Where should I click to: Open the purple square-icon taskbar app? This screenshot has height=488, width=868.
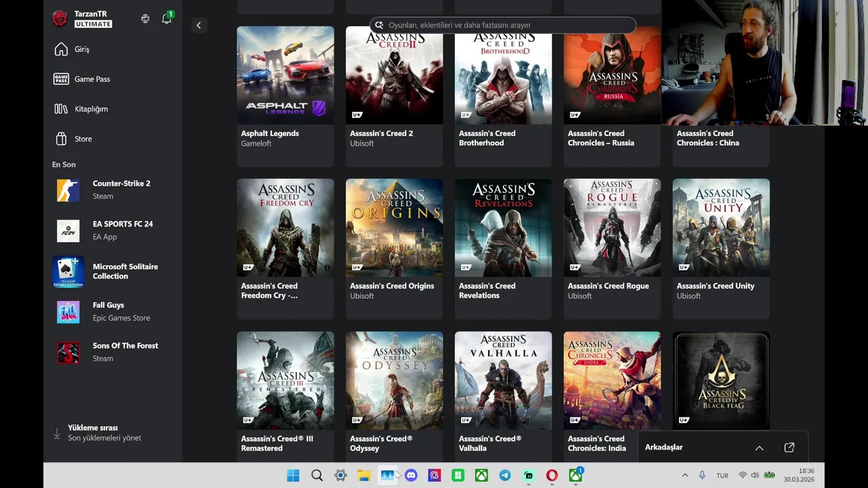[x=435, y=476]
